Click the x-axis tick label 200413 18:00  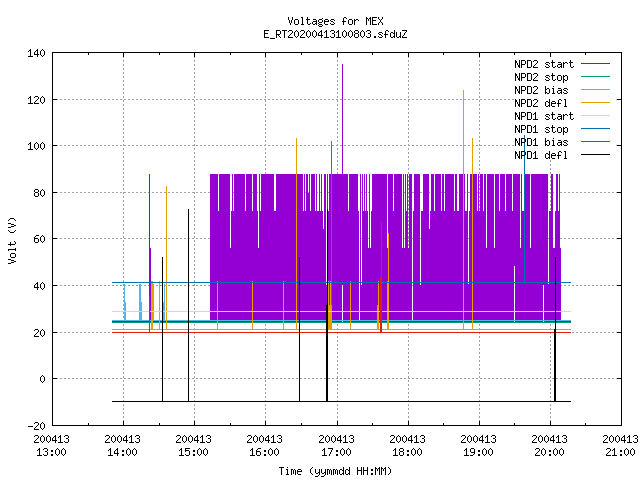[x=407, y=446]
